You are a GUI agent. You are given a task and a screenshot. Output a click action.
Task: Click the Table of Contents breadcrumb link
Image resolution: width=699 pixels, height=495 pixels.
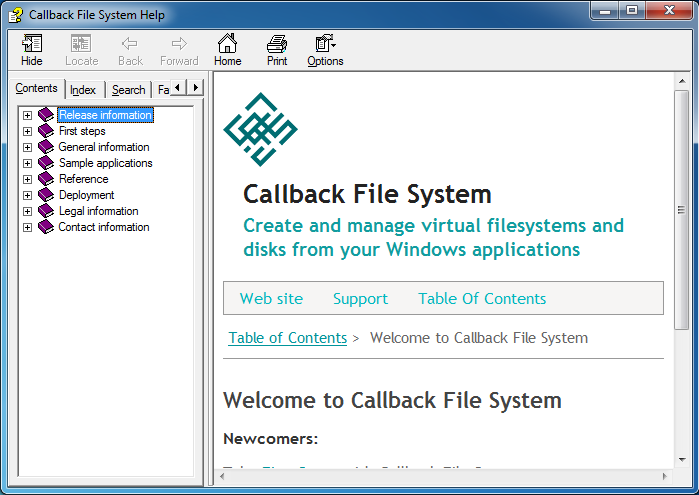click(x=288, y=338)
